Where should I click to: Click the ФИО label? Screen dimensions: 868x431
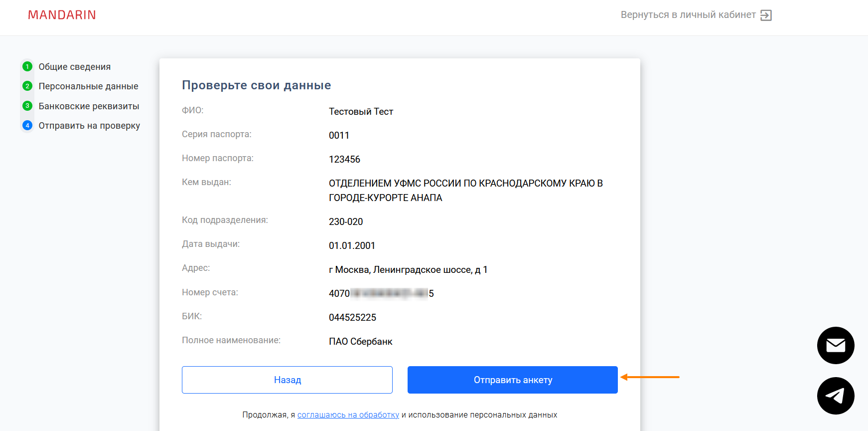tap(193, 110)
